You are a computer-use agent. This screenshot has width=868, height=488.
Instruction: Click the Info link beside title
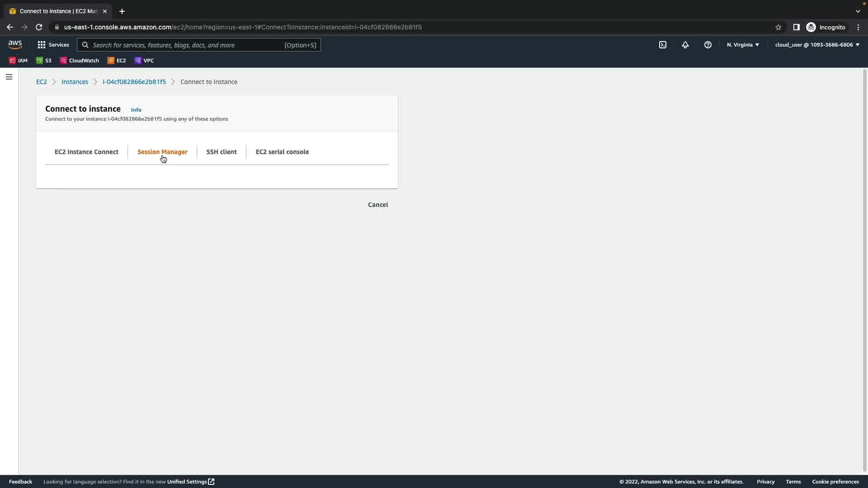pos(136,110)
